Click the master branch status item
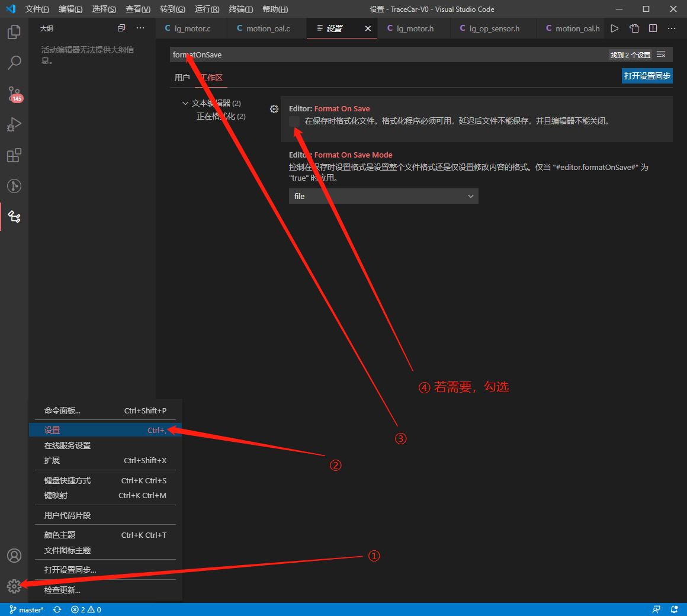687x616 pixels. 26,610
